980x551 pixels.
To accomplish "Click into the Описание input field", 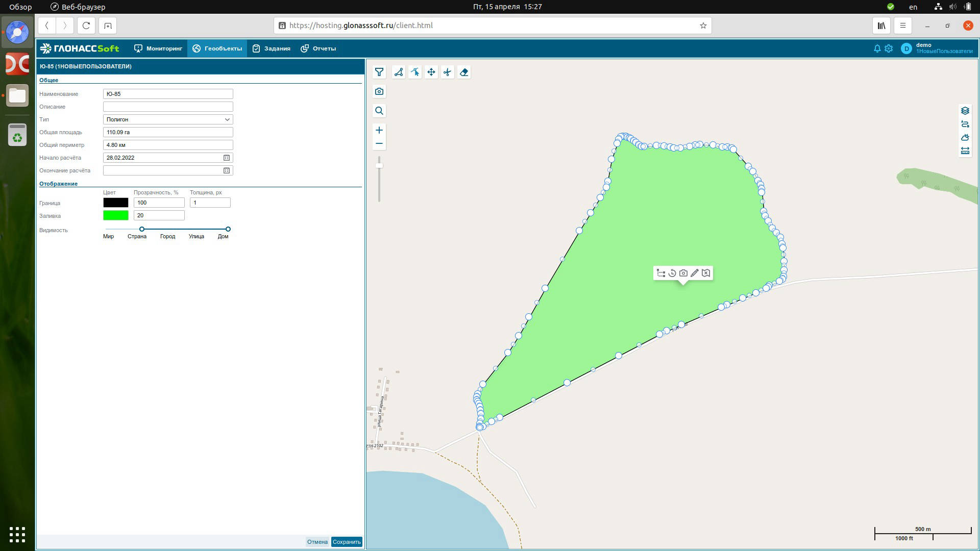I will 168,107.
